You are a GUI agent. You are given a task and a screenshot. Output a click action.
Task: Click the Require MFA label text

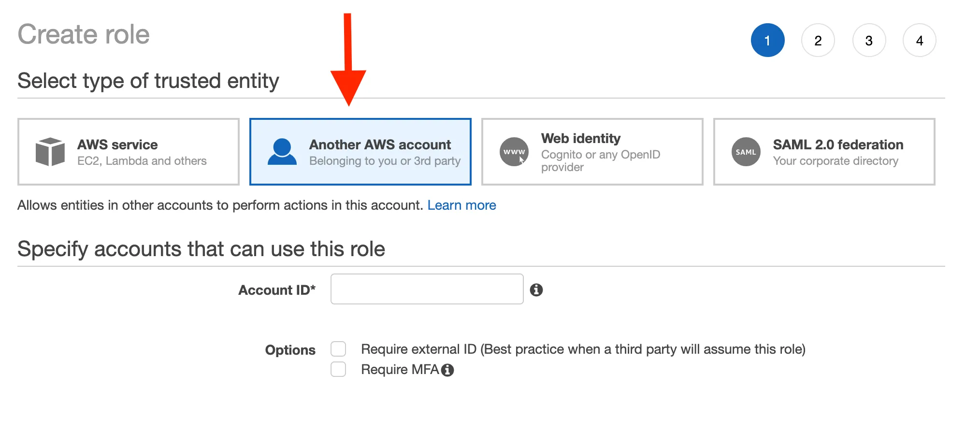(x=400, y=370)
